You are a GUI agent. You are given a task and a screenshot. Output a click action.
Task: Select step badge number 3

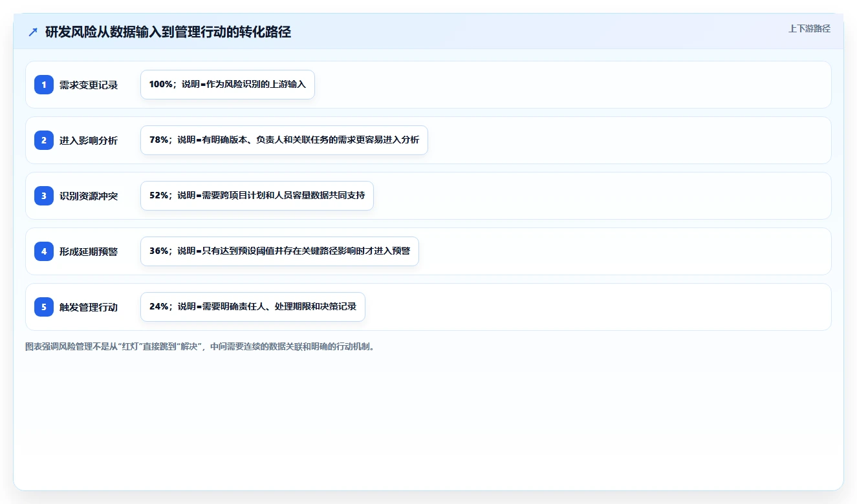[x=44, y=196]
